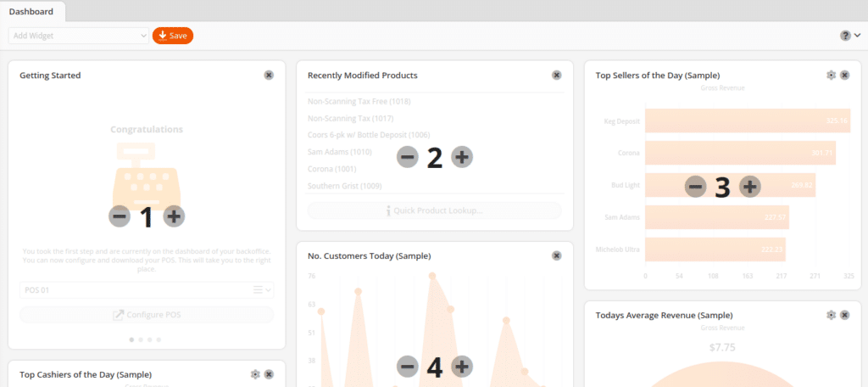Image resolution: width=868 pixels, height=387 pixels.
Task: Click the Todays Average Revenue (Sample) title
Action: (665, 315)
